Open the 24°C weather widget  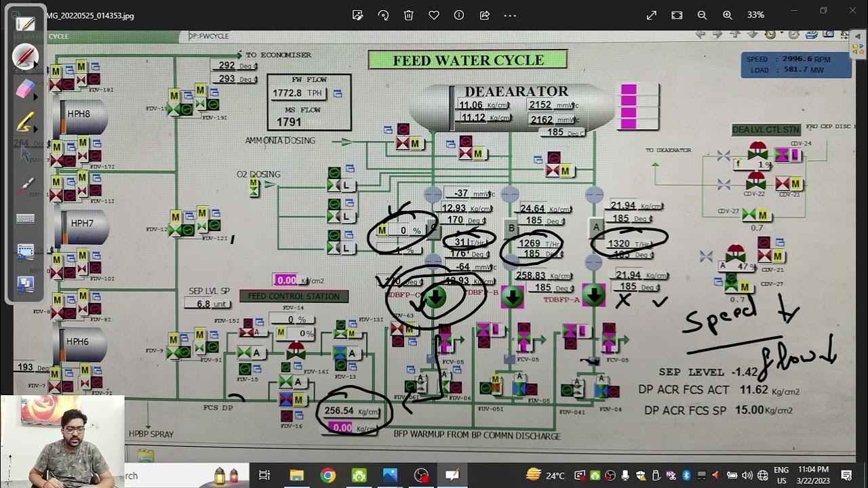(x=546, y=475)
